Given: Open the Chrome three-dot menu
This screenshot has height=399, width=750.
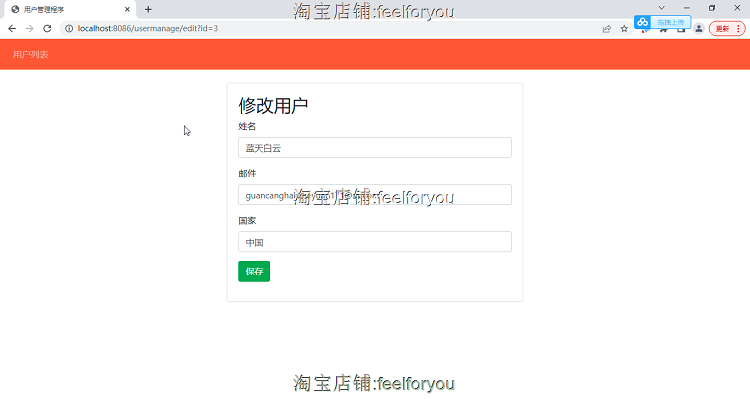Looking at the screenshot, I should (739, 29).
